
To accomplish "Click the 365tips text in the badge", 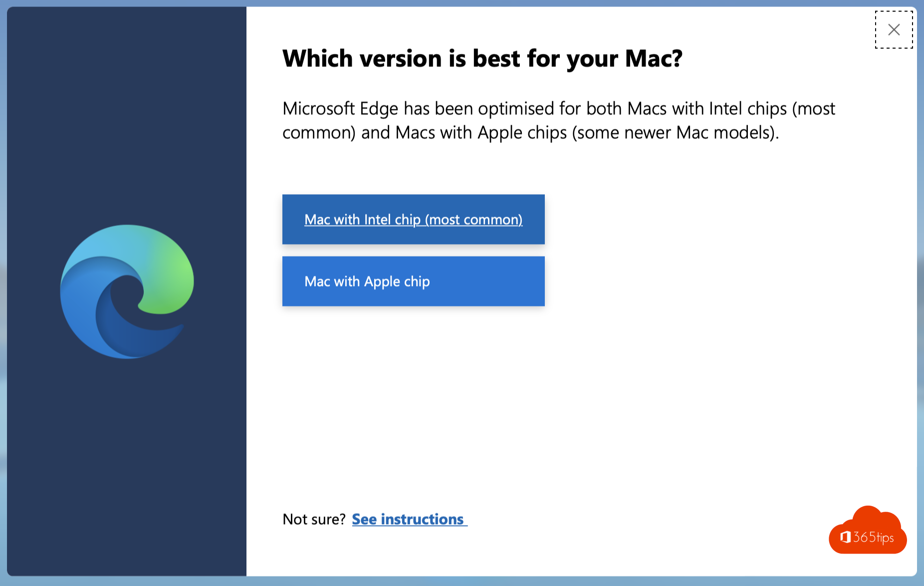I will 873,538.
